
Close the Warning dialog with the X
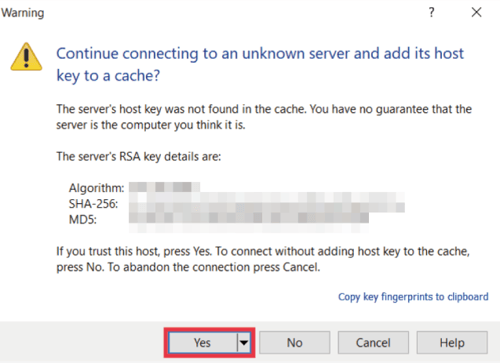(x=476, y=12)
